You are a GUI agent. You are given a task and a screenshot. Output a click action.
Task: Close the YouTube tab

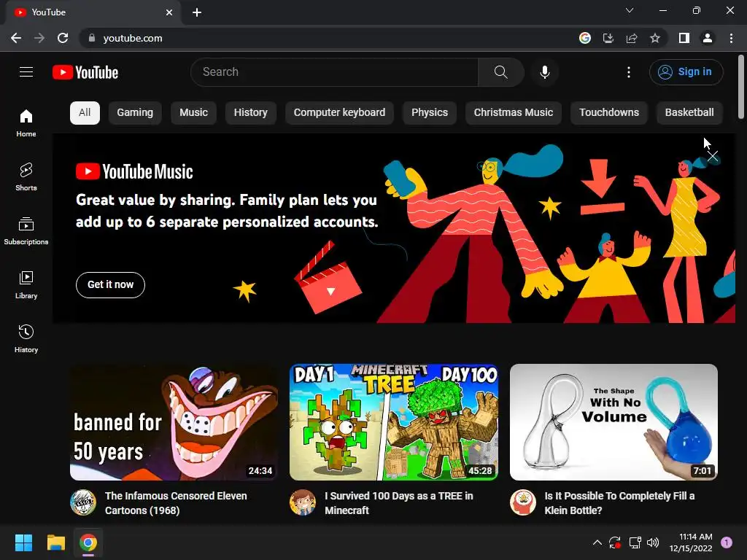coord(169,12)
